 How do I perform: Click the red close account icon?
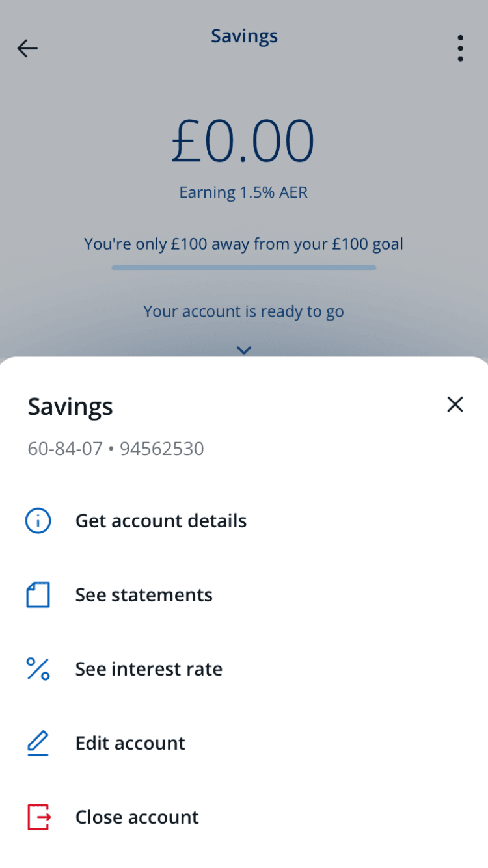38,817
